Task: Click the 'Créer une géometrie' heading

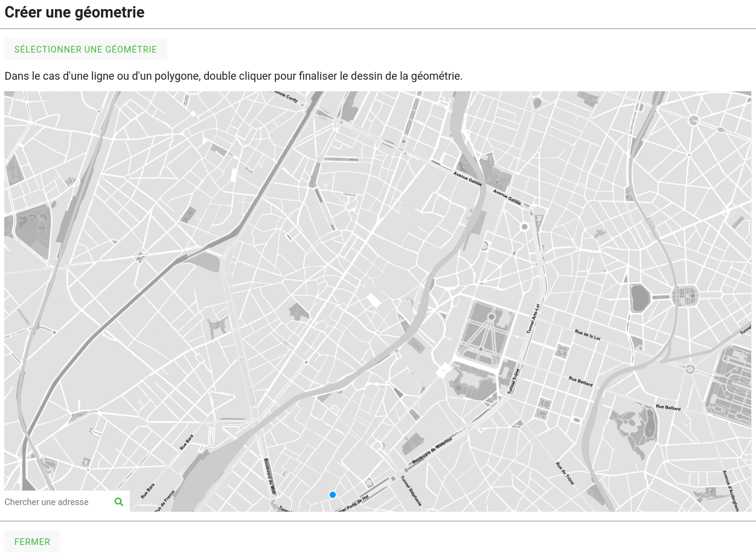Action: 74,12
